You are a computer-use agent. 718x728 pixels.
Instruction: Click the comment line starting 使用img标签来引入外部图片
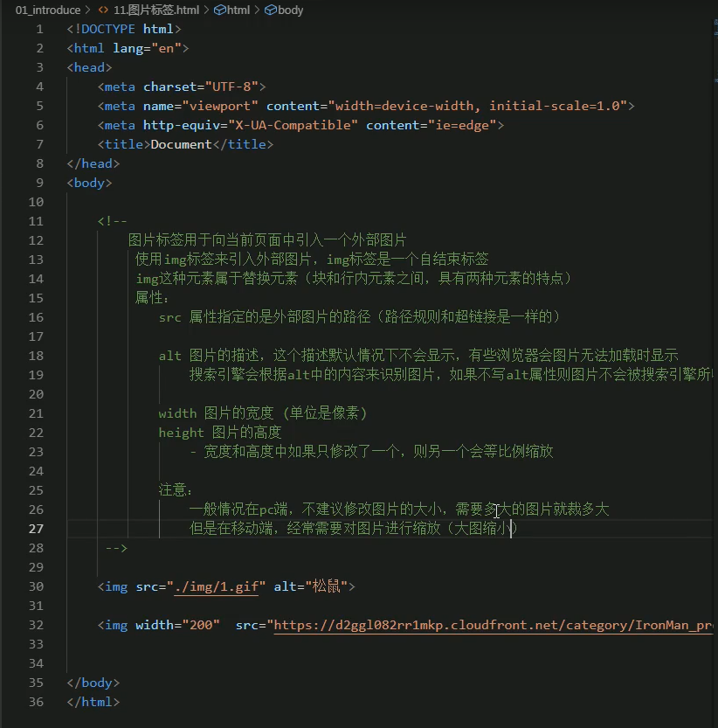pyautogui.click(x=312, y=260)
